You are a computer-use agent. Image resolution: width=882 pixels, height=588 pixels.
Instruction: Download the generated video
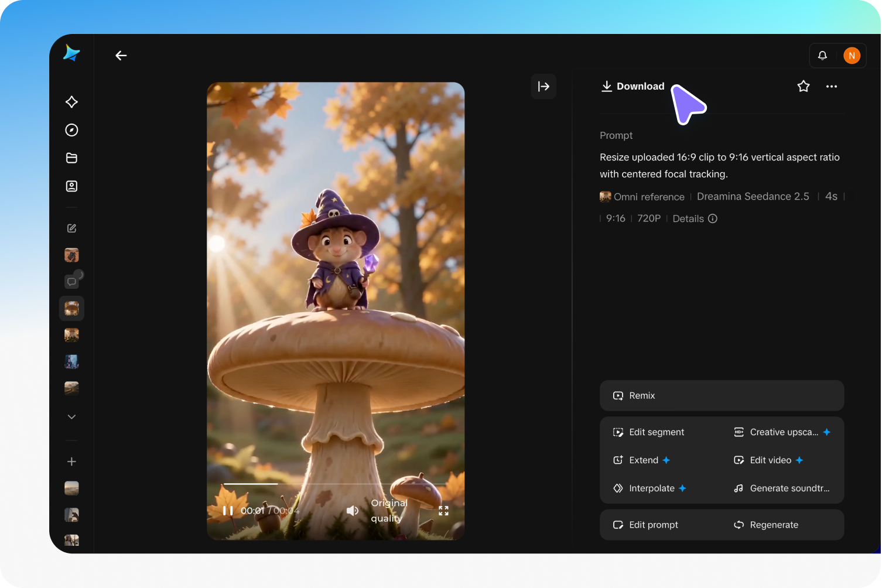tap(633, 86)
